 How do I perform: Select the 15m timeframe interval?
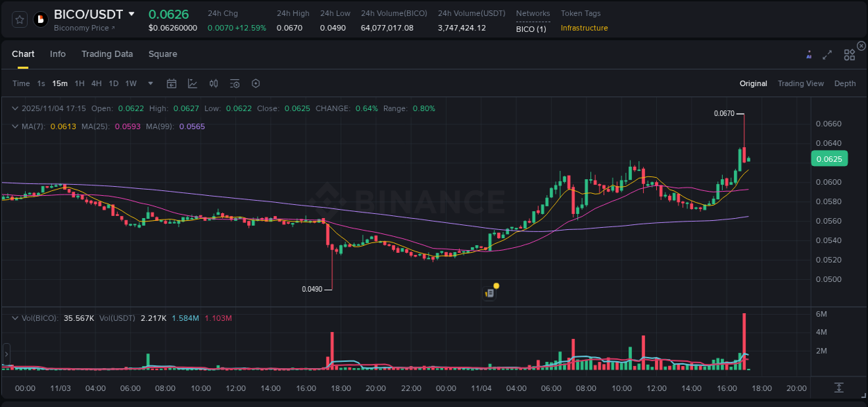tap(60, 83)
